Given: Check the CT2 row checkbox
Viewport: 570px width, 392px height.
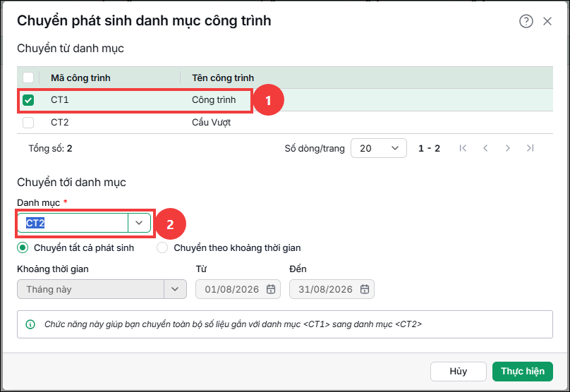Looking at the screenshot, I should [x=28, y=123].
